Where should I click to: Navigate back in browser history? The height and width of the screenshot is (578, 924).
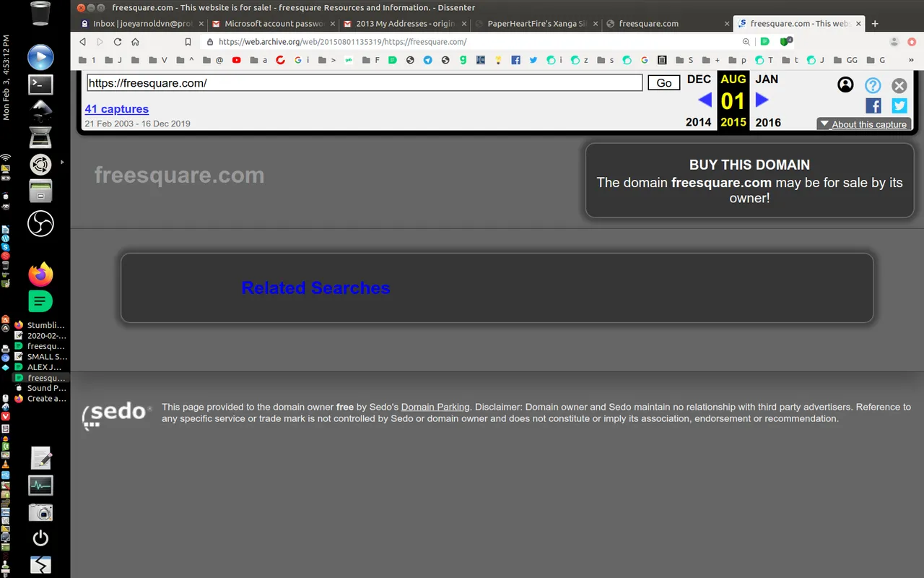pos(83,42)
